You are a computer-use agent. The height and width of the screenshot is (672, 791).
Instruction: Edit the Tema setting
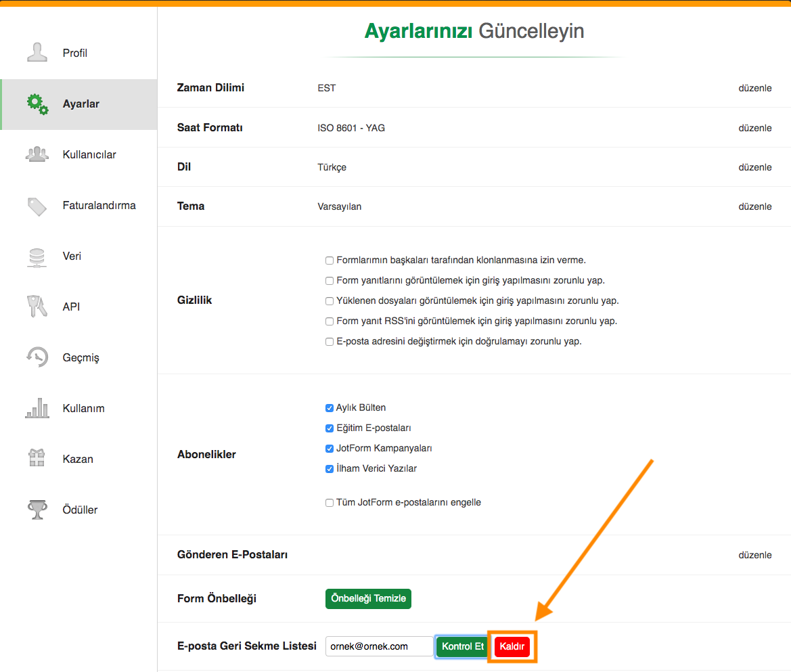(x=754, y=206)
